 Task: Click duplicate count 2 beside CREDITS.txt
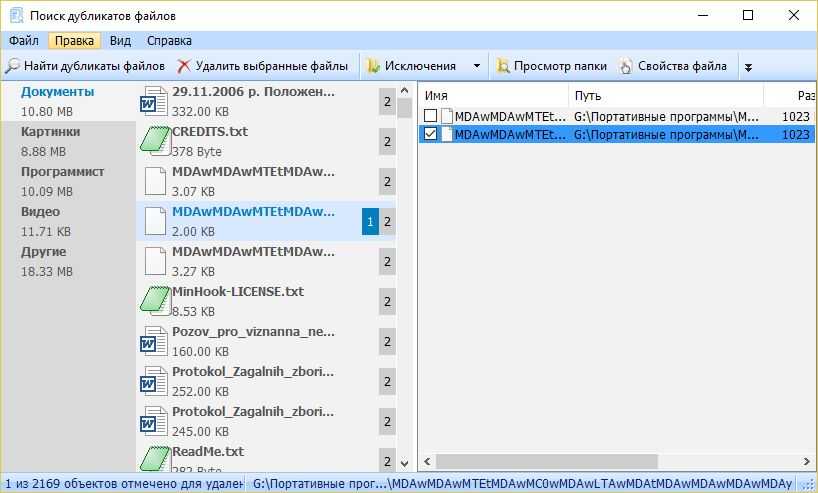click(387, 141)
